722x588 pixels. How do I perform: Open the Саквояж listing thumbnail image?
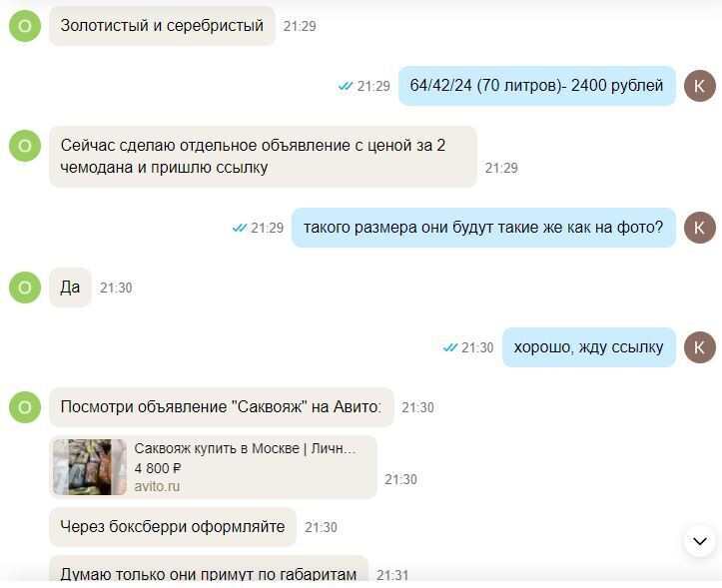(x=90, y=467)
